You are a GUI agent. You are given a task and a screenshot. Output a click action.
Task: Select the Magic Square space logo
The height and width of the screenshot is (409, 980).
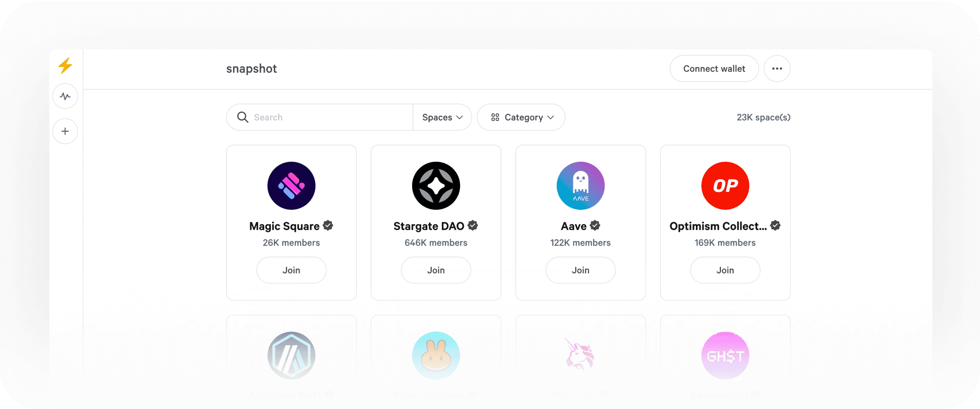click(x=291, y=186)
